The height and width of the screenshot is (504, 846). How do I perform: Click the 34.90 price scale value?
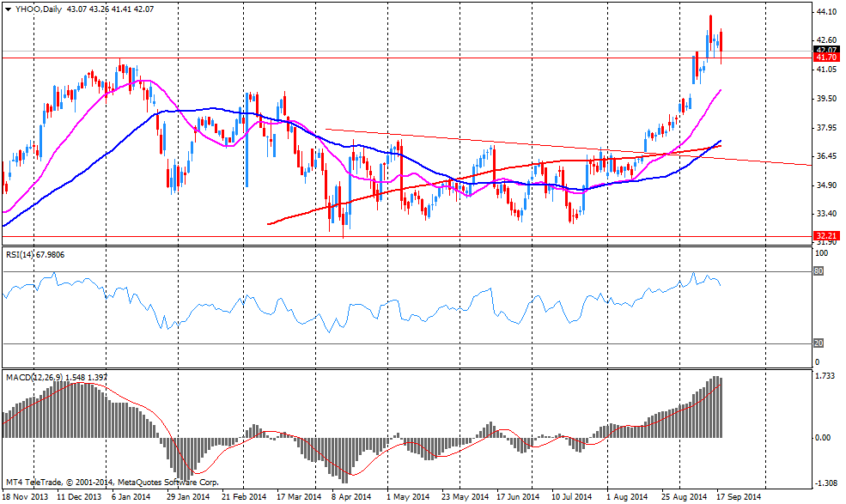coord(826,185)
